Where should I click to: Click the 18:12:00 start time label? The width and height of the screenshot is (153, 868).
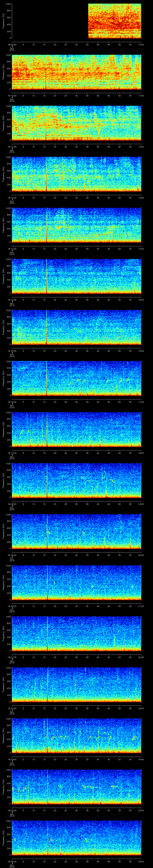[x=12, y=198]
